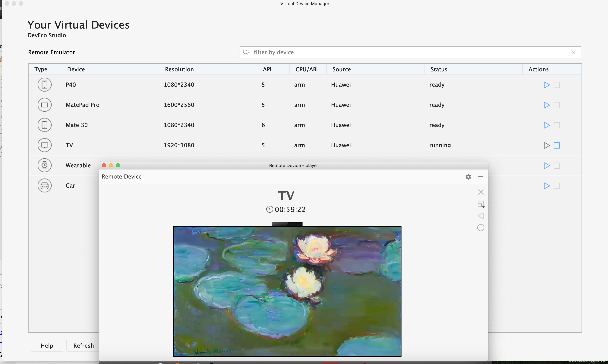Screen dimensions: 608x364
Task: Hide the Remote Device panel with minus icon
Action: tap(480, 177)
